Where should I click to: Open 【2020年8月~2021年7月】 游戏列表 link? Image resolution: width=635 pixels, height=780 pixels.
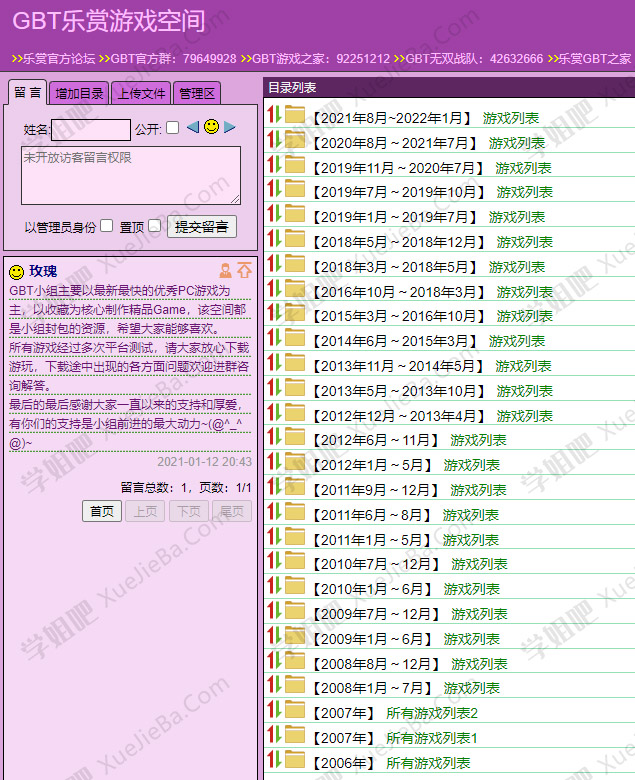pos(430,143)
